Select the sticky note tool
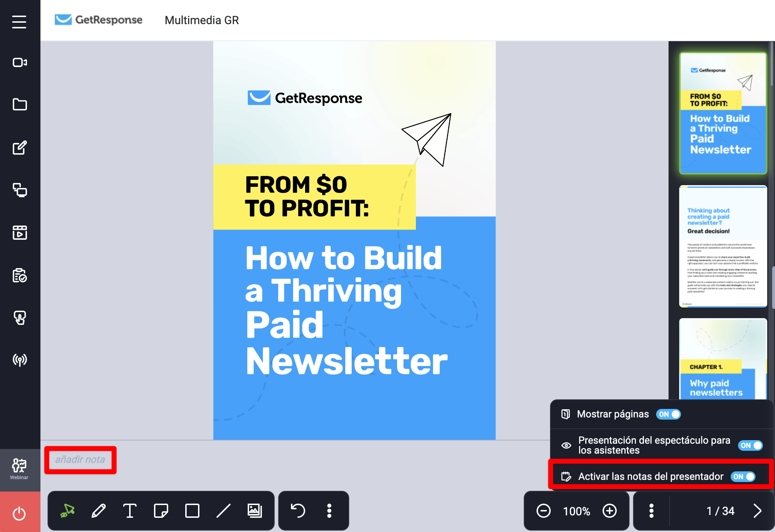Viewport: 775px width, 532px height. click(x=161, y=511)
